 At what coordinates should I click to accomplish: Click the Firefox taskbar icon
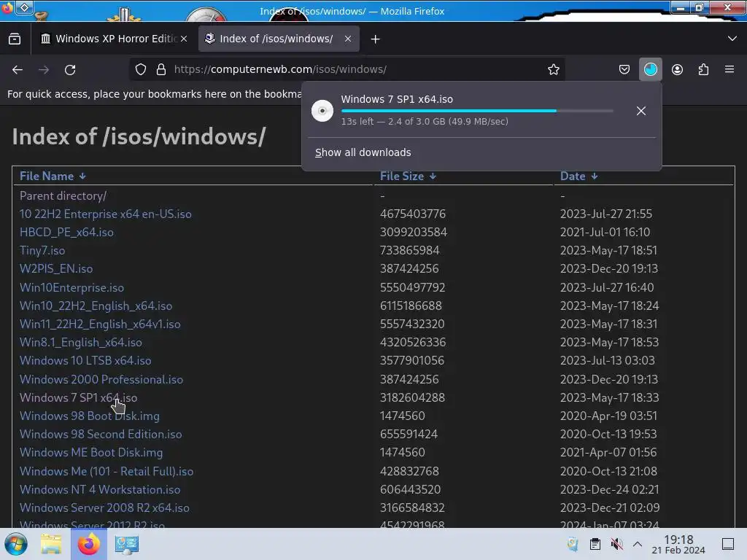click(88, 544)
